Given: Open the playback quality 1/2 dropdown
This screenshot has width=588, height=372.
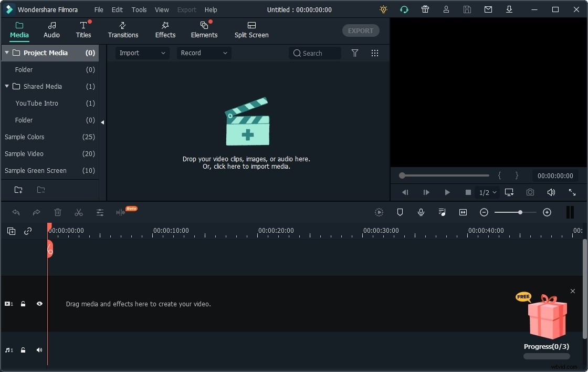Looking at the screenshot, I should (x=486, y=192).
